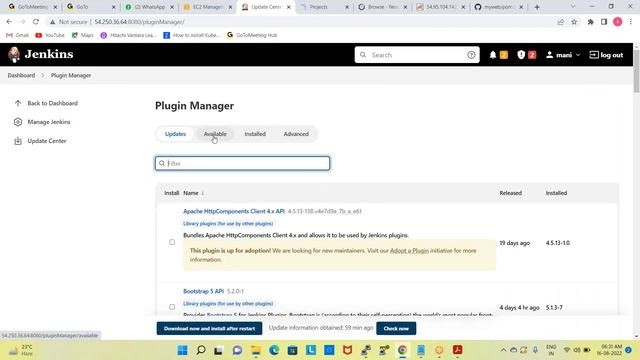This screenshot has width=640, height=360.
Task: Click the Update Center download icon
Action: pos(18,141)
